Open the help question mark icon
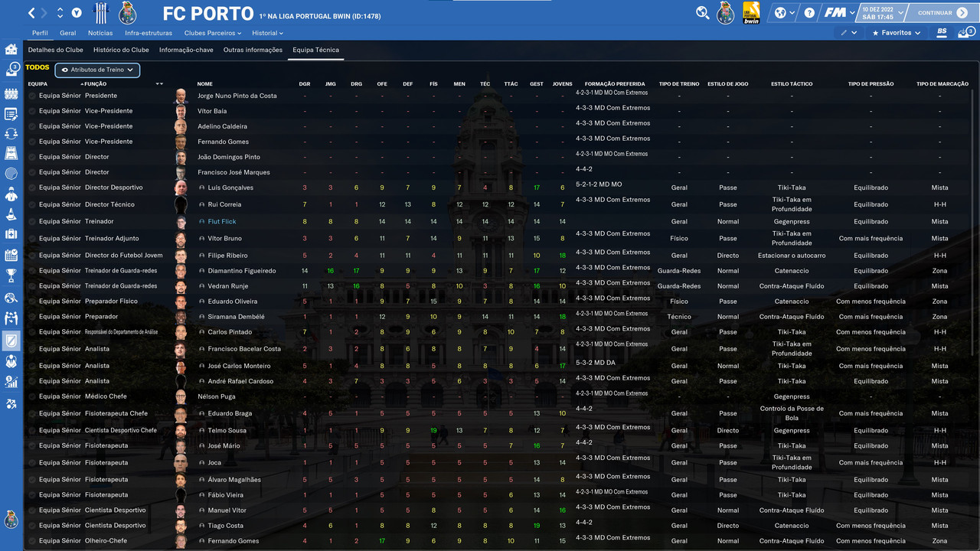 point(809,13)
